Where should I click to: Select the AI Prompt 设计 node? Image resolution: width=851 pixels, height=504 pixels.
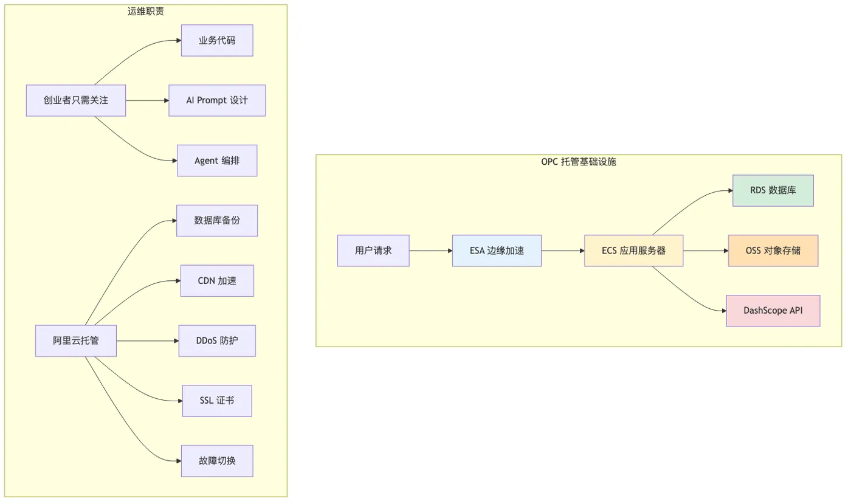[x=217, y=100]
